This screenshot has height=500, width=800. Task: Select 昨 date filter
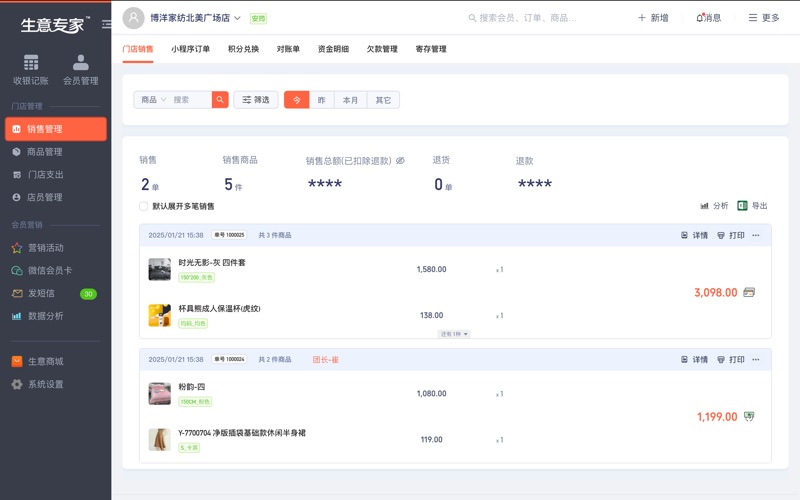(321, 100)
